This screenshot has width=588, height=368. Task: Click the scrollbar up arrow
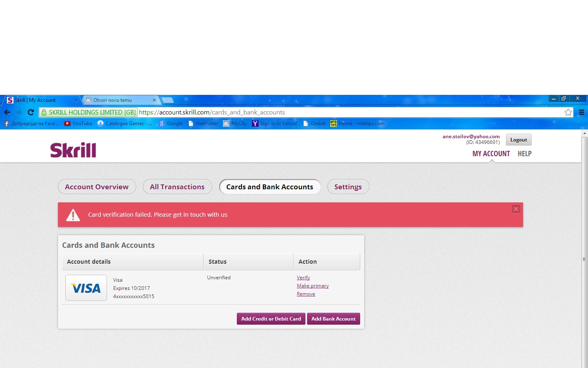pyautogui.click(x=585, y=133)
